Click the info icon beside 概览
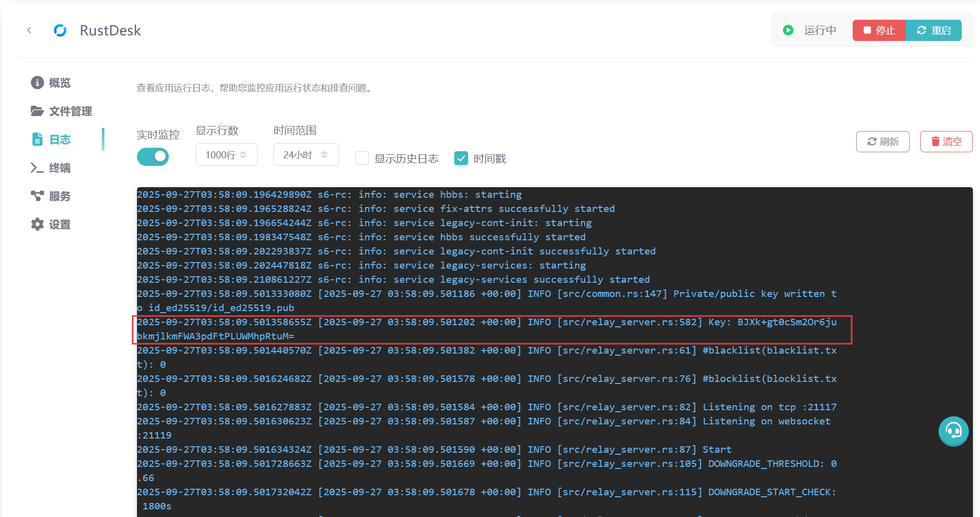 point(37,82)
